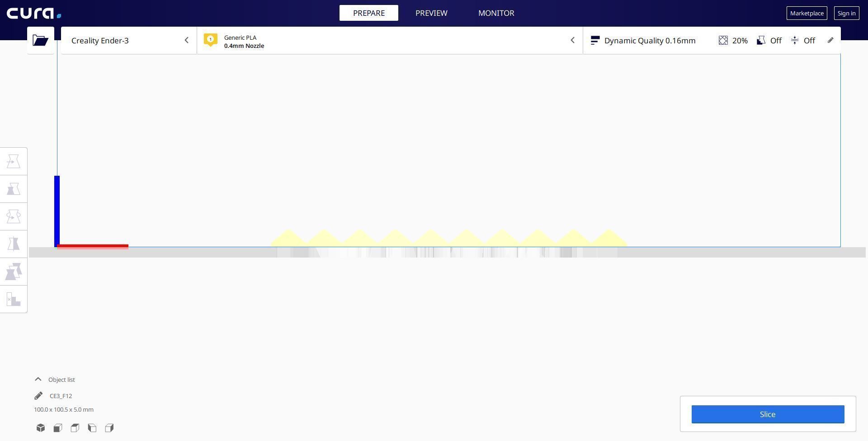Switch to top view icon
Viewport: 868px width, 441px height.
point(75,428)
